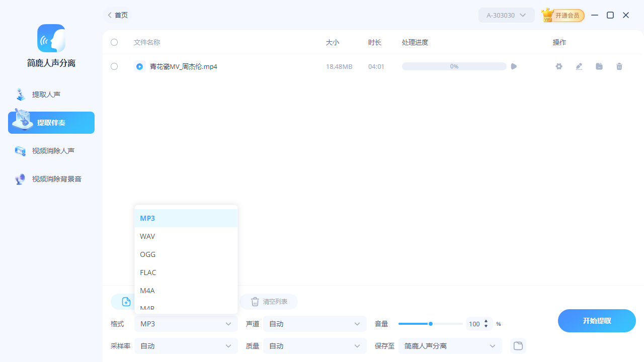Open the 声道 dropdown
644x362 pixels.
(314, 323)
